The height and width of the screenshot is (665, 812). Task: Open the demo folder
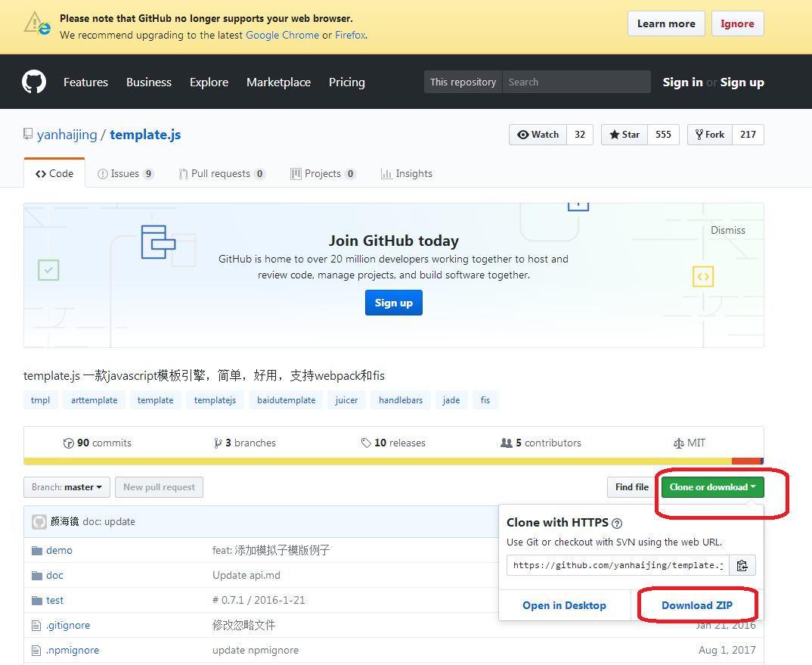click(x=59, y=551)
